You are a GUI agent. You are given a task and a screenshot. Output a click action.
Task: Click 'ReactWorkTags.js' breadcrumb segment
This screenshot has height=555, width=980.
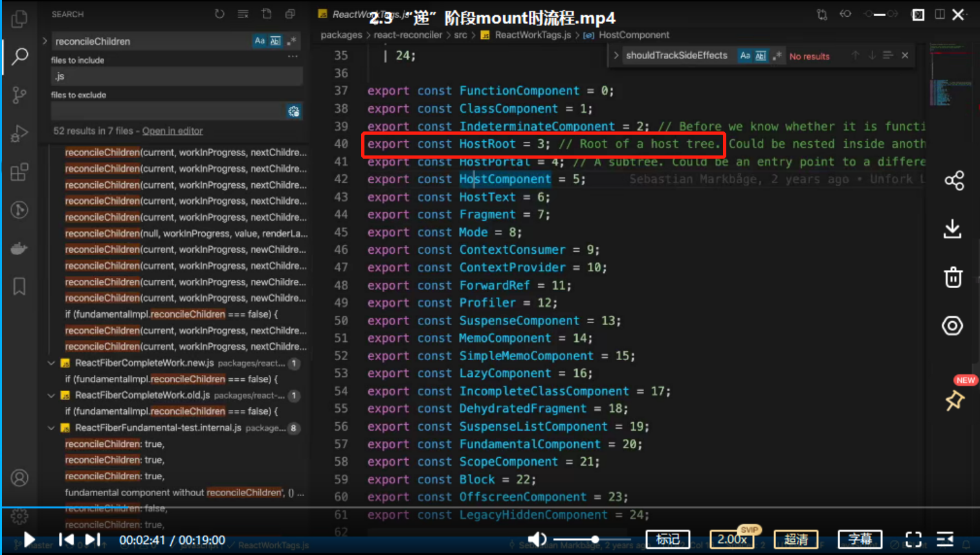[533, 35]
